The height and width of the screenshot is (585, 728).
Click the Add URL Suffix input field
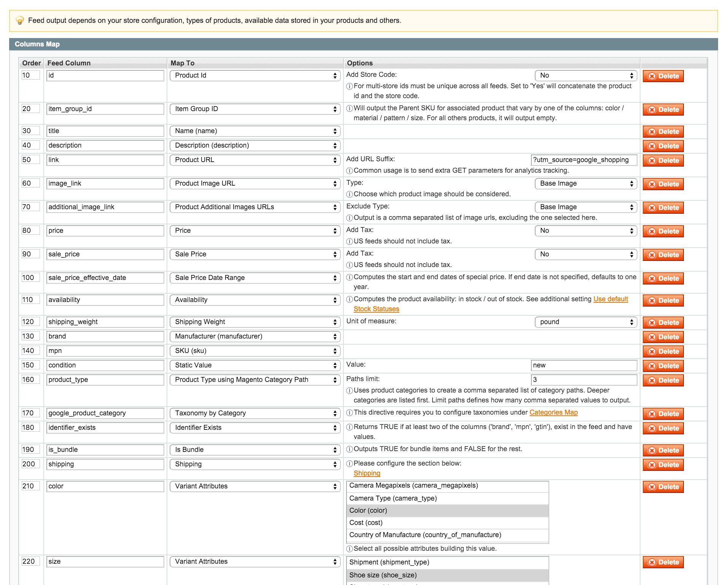point(584,160)
